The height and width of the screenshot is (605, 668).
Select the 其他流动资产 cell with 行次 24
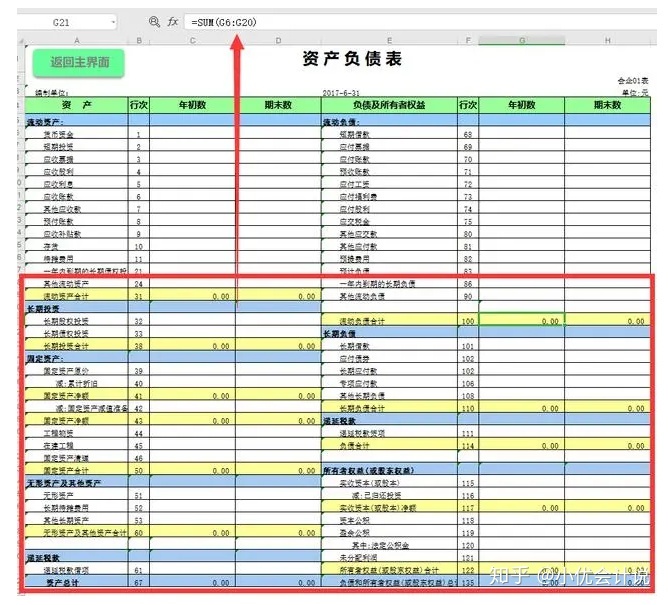click(77, 284)
